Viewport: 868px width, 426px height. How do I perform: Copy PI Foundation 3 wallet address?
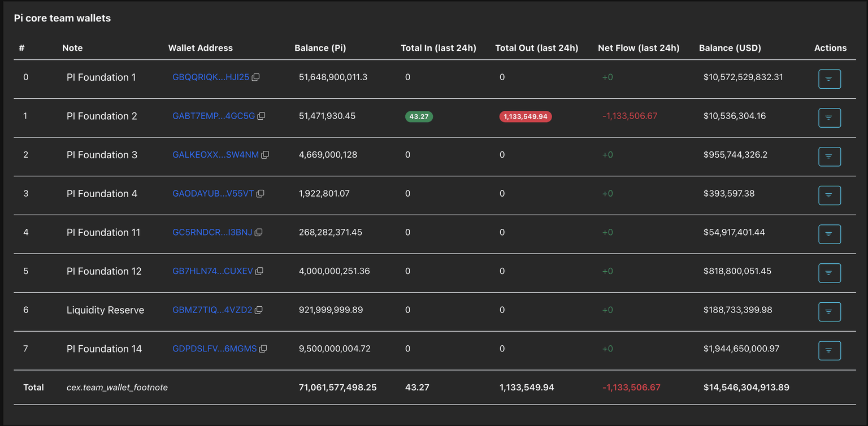[x=265, y=155]
